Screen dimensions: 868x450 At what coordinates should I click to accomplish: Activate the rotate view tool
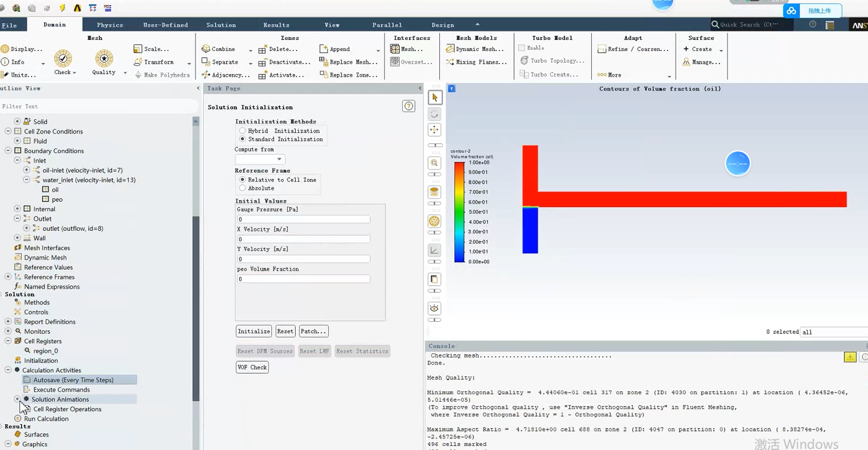pyautogui.click(x=435, y=114)
